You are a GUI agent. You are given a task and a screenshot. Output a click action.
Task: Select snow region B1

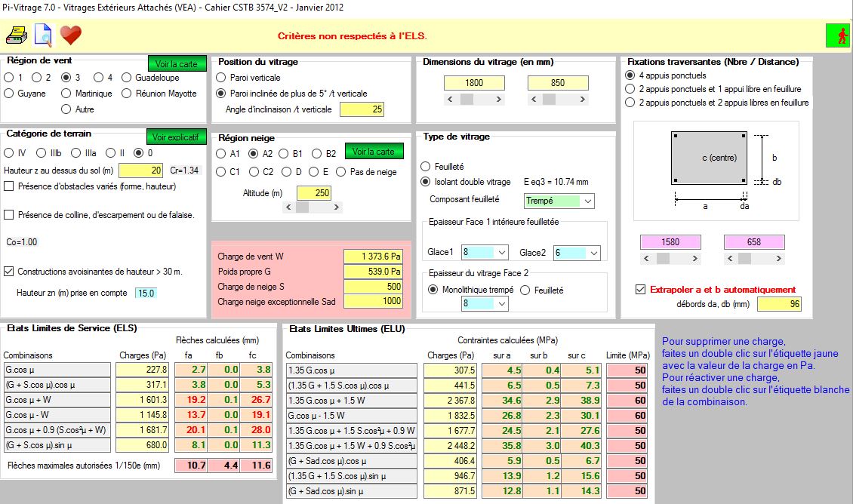[x=283, y=154]
